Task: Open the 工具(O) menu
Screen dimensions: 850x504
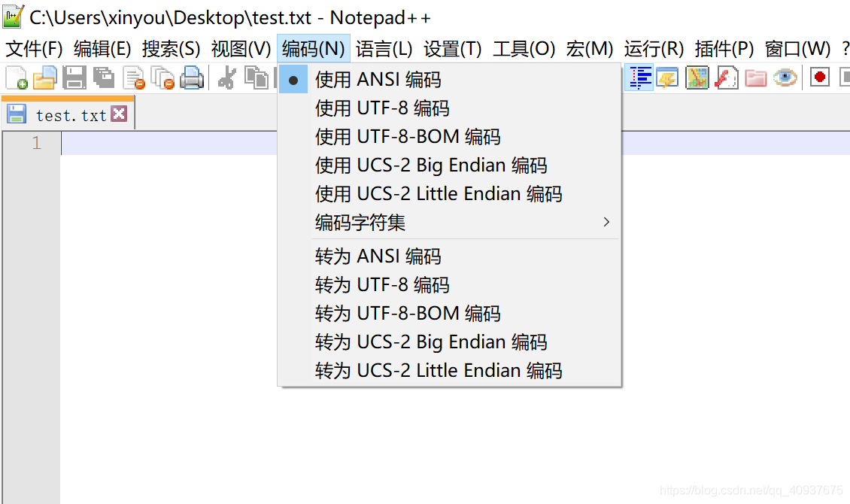Action: point(524,49)
